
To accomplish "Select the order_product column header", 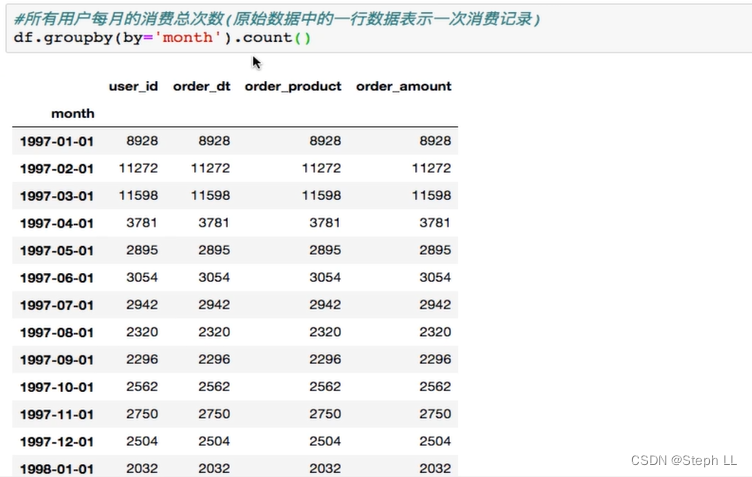I will click(293, 86).
